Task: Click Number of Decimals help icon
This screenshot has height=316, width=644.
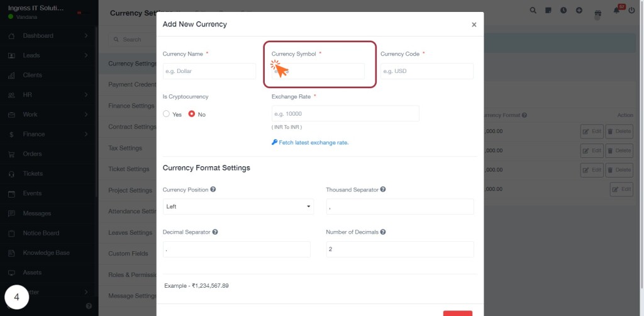Action: (383, 232)
